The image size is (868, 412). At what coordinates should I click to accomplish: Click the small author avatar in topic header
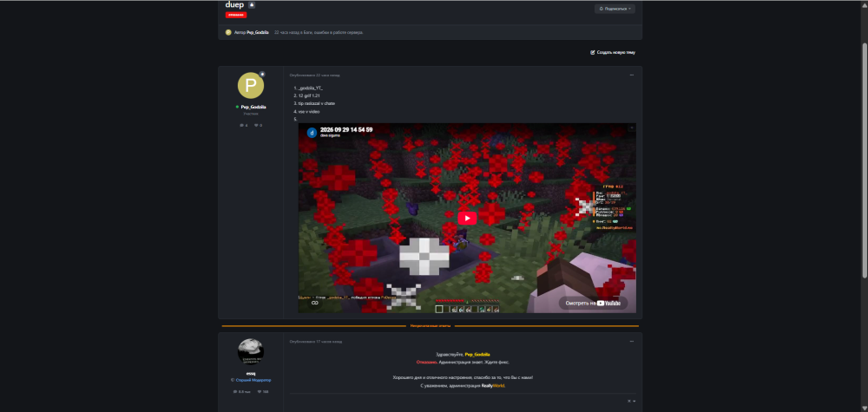(x=228, y=33)
